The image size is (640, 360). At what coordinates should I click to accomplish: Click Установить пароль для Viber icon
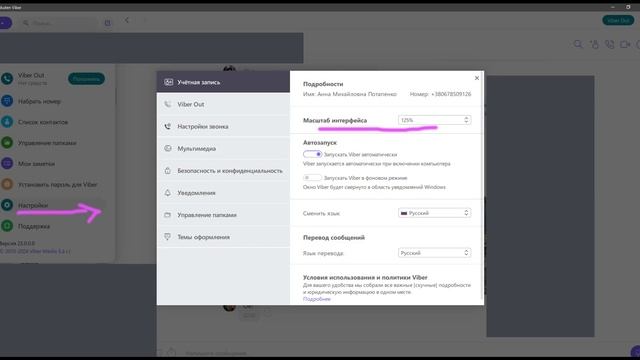click(x=7, y=184)
